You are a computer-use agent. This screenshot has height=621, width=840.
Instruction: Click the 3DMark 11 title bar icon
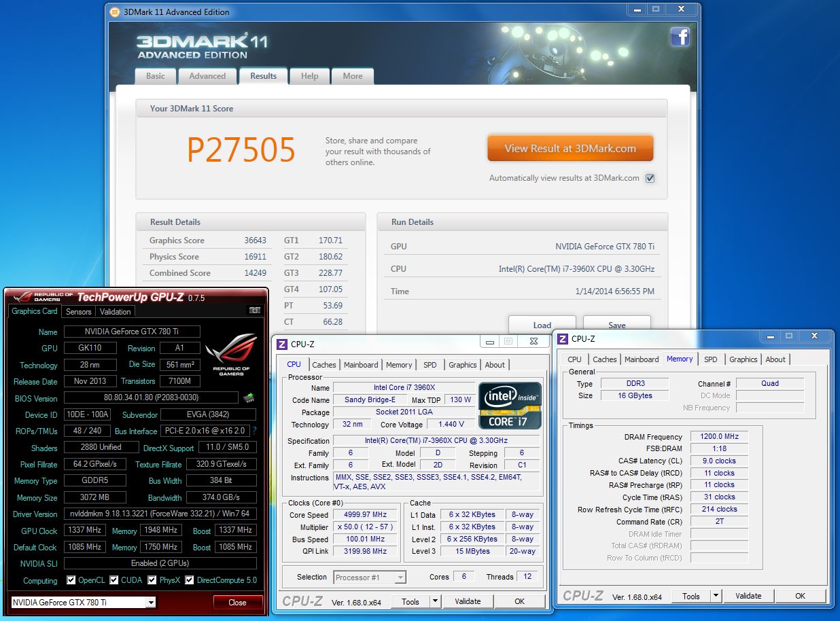click(x=114, y=12)
